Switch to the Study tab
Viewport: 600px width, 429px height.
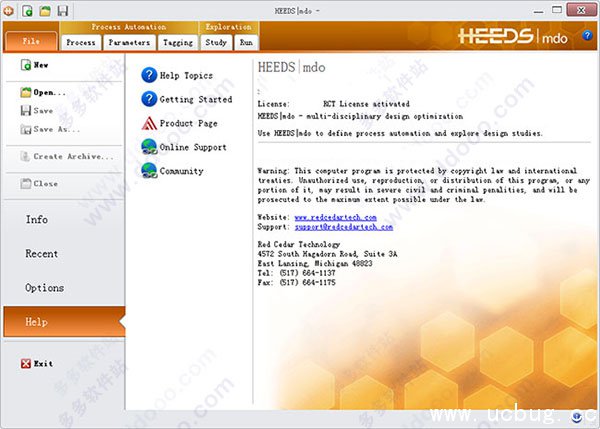(x=216, y=42)
